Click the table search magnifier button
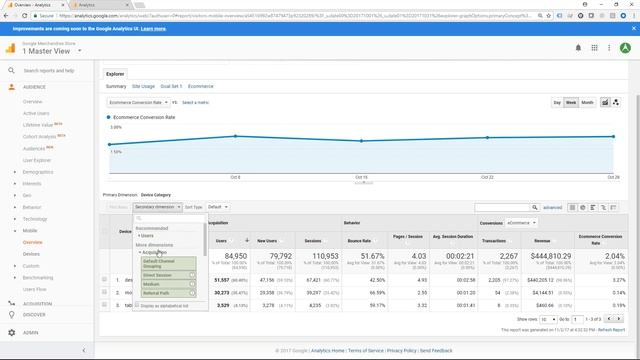Image resolution: width=640 pixels, height=360 pixels. pyautogui.click(x=535, y=207)
